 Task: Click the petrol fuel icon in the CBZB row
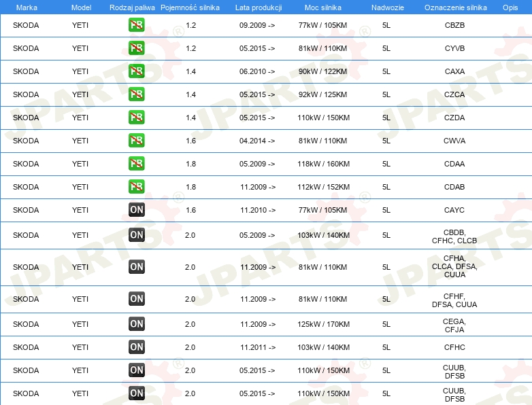pos(136,25)
